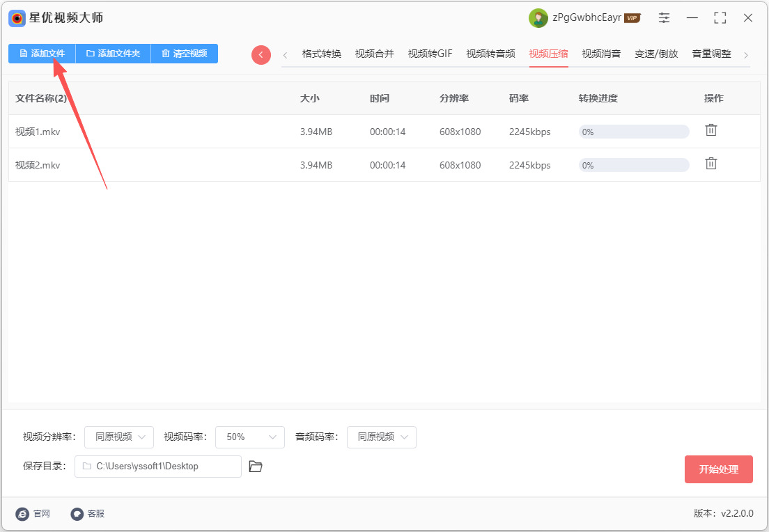
Task: Delete 视频1.mkv with trash icon
Action: (711, 130)
